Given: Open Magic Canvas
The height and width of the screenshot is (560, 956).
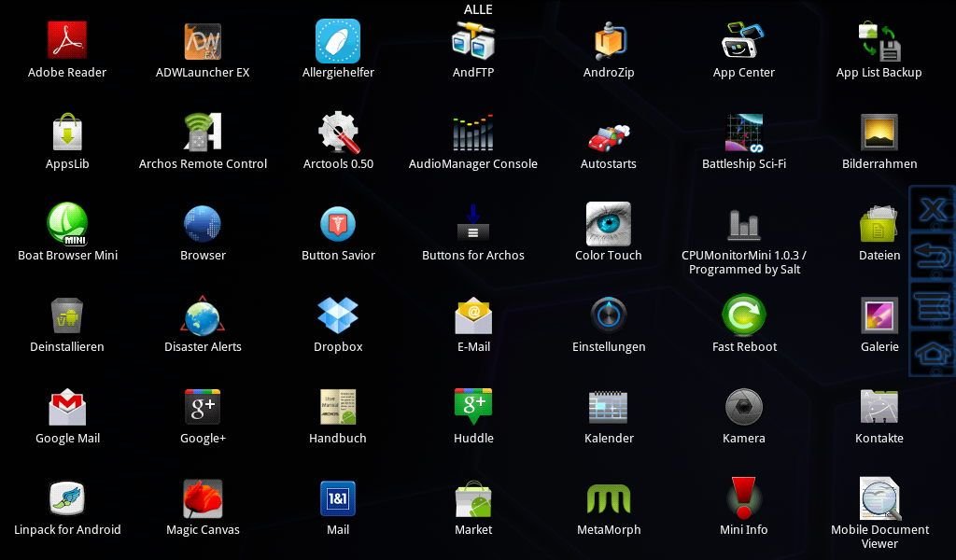Looking at the screenshot, I should point(203,498).
